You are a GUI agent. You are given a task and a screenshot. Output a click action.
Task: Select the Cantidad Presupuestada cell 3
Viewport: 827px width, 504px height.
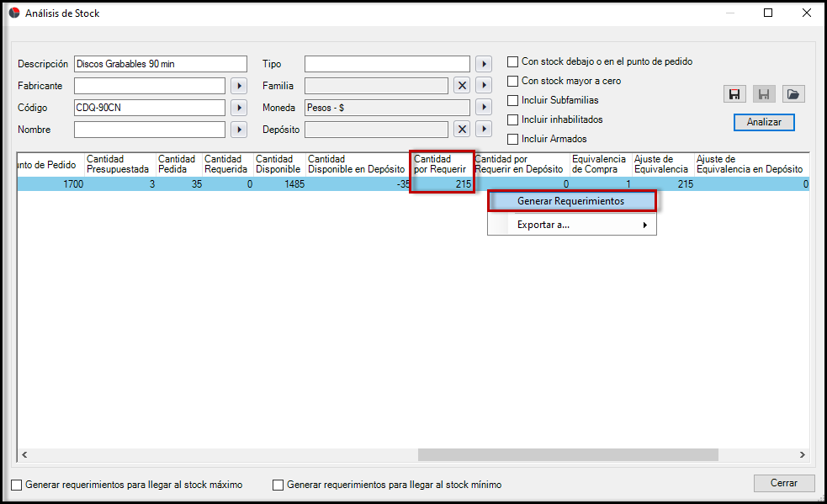(x=120, y=184)
